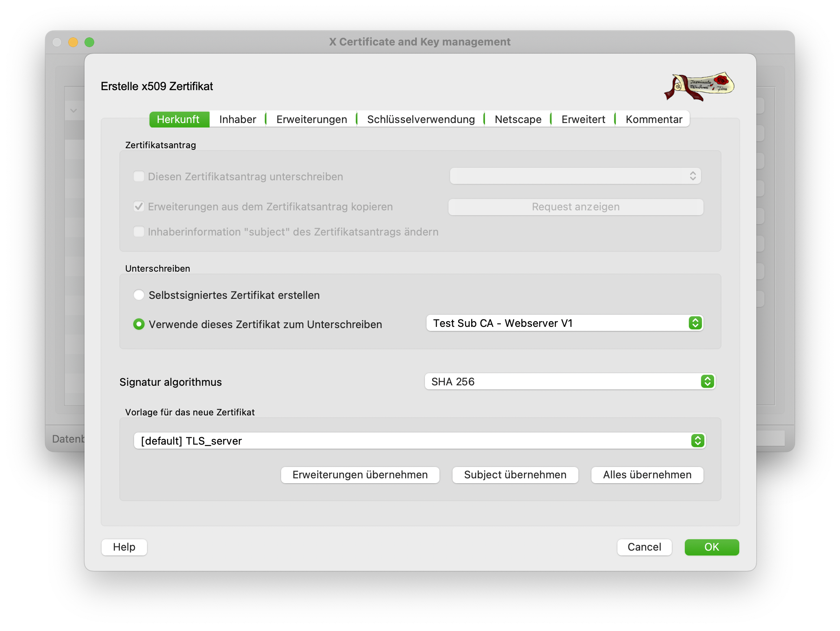Click 'Alles übernehmen' to apply template fully
Image resolution: width=840 pixels, height=631 pixels.
[646, 475]
